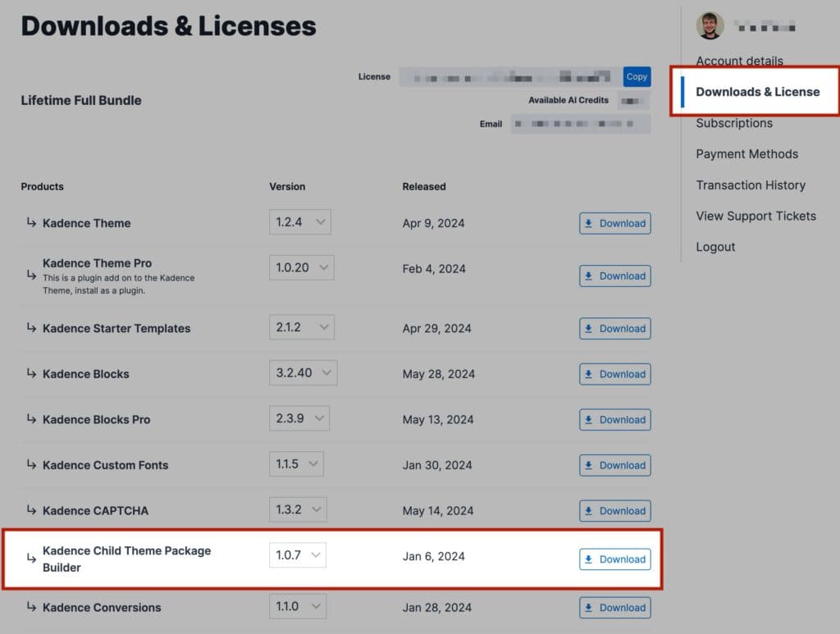Click the blurred Email field
Viewport: 840px width, 634px height.
(580, 124)
